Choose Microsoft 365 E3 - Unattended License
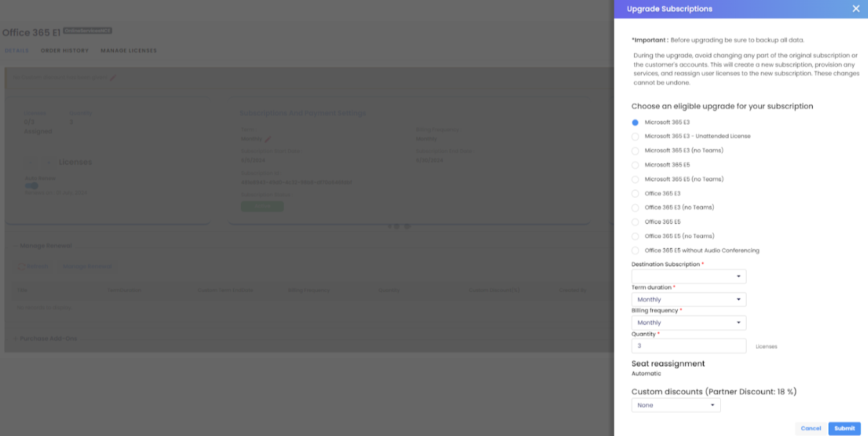This screenshot has height=436, width=868. pyautogui.click(x=635, y=136)
